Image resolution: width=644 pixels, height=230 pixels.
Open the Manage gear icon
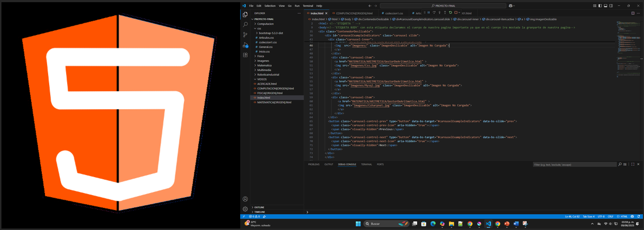(x=245, y=209)
